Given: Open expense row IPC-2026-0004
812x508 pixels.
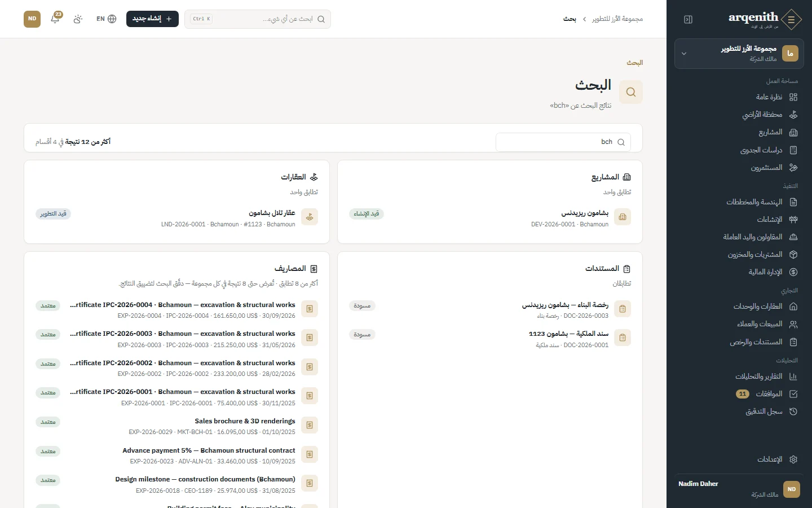Looking at the screenshot, I should 176,310.
